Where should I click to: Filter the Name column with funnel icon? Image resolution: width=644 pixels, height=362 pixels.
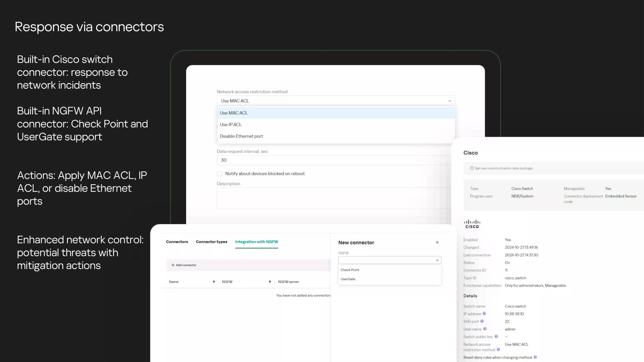pyautogui.click(x=214, y=282)
